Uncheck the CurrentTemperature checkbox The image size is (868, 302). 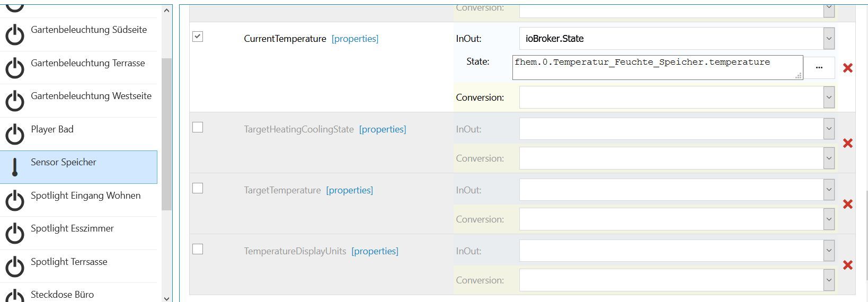click(198, 37)
